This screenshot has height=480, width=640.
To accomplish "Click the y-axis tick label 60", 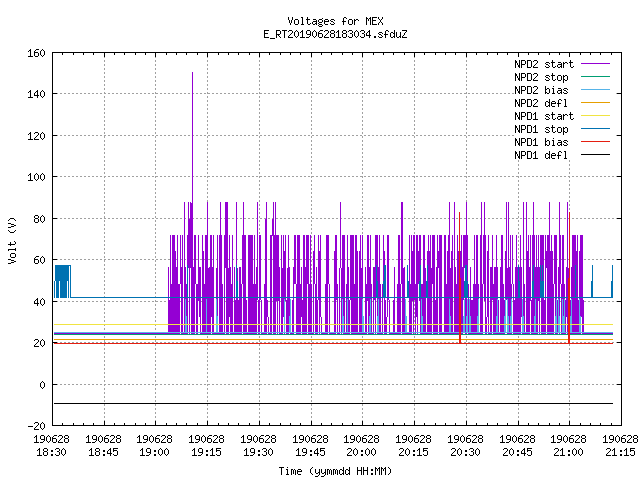I will pyautogui.click(x=39, y=260).
